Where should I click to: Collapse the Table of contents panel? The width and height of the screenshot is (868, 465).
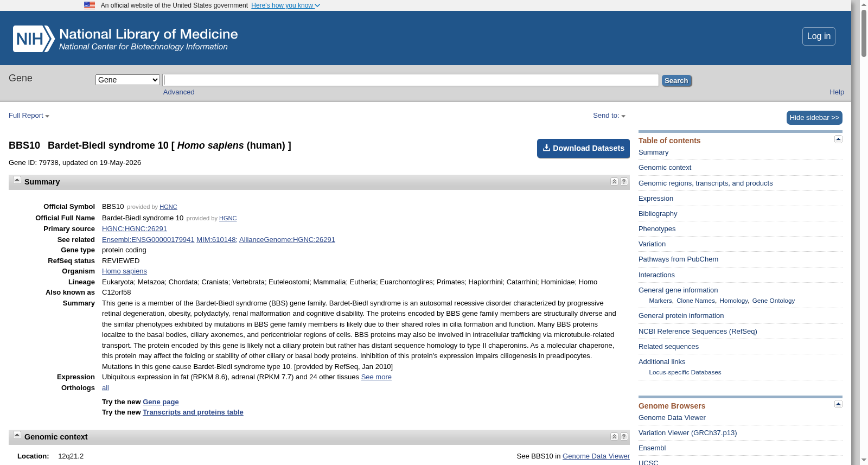[x=838, y=139]
